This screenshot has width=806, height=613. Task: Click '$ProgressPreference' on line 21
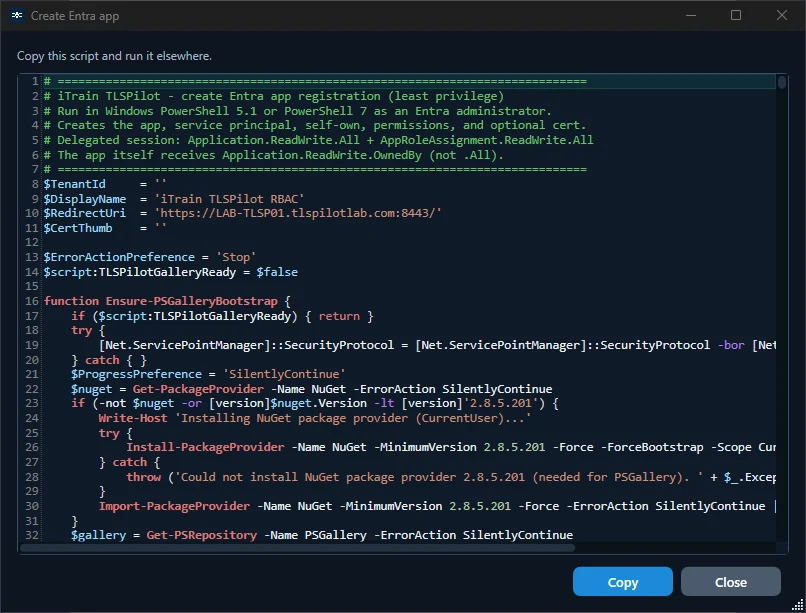pos(136,374)
